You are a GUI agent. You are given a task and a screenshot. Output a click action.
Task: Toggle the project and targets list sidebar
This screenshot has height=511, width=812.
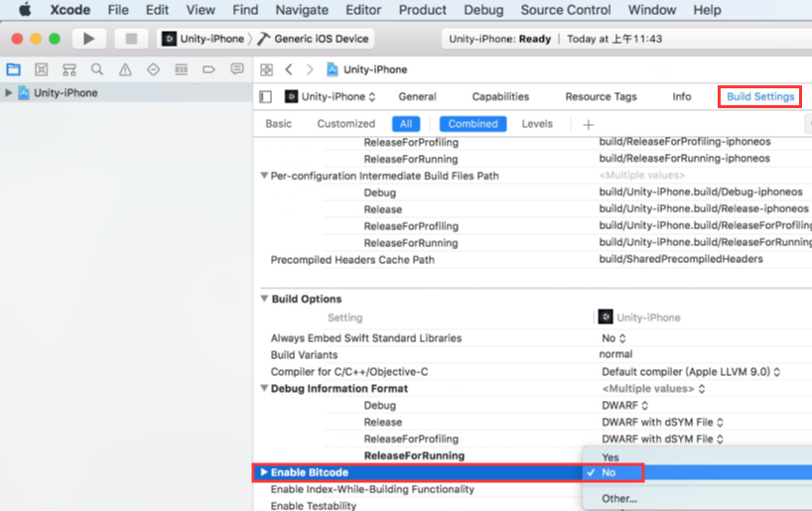point(266,97)
